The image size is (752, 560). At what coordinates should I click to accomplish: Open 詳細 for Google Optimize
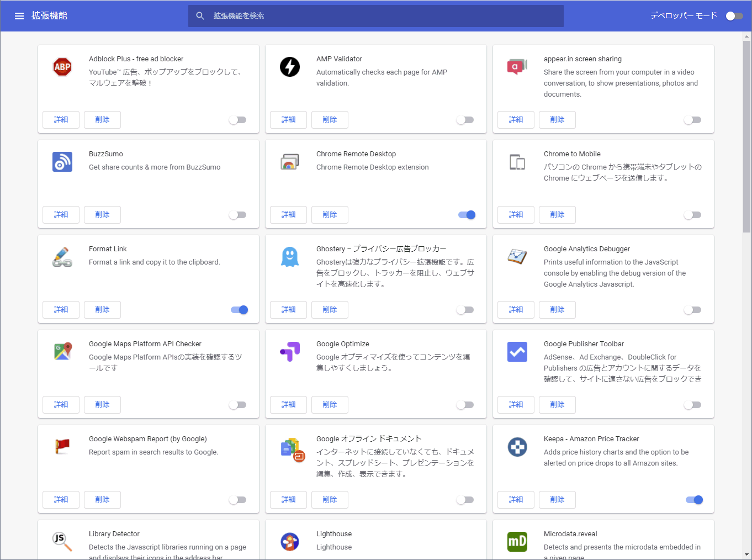coord(289,405)
